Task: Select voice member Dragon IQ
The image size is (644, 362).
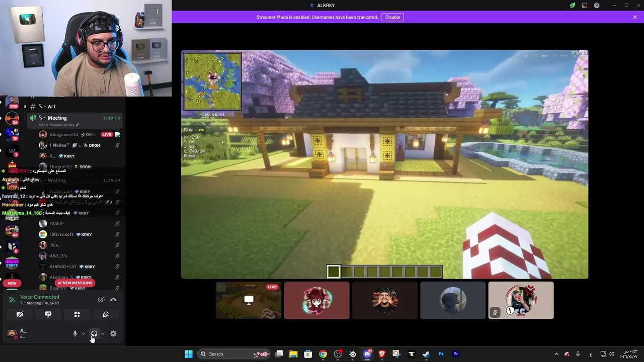Action: [x=79, y=166]
